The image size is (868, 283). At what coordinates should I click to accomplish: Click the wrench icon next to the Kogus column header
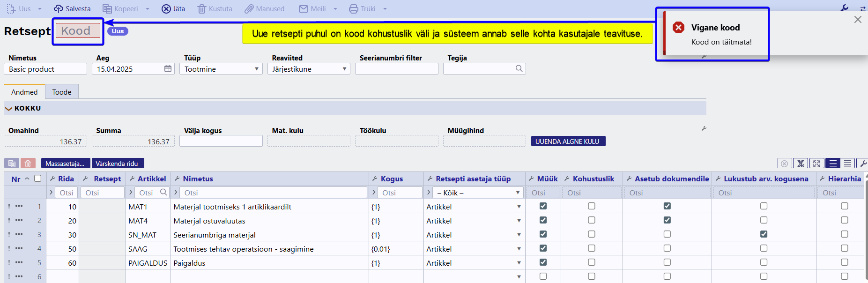click(x=375, y=179)
